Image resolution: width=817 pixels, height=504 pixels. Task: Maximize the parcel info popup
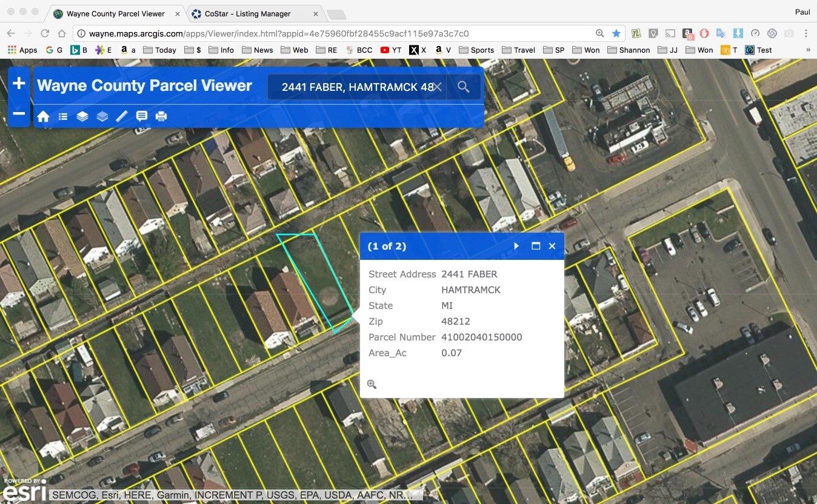[535, 246]
